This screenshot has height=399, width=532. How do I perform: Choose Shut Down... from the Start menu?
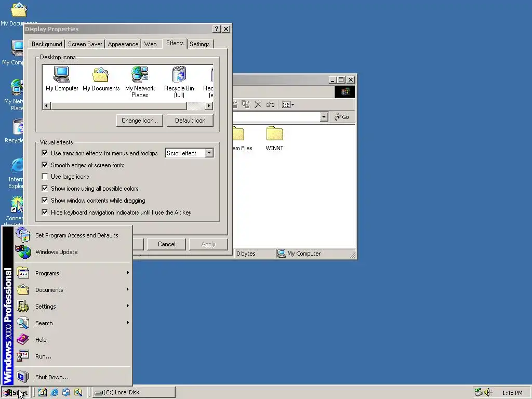(73, 377)
